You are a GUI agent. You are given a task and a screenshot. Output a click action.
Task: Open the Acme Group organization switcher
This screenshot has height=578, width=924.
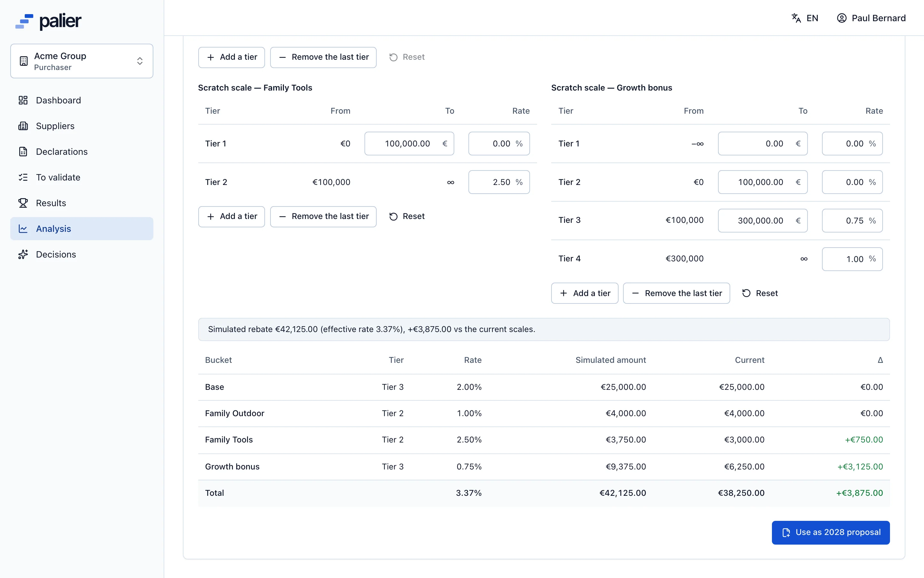pyautogui.click(x=82, y=61)
